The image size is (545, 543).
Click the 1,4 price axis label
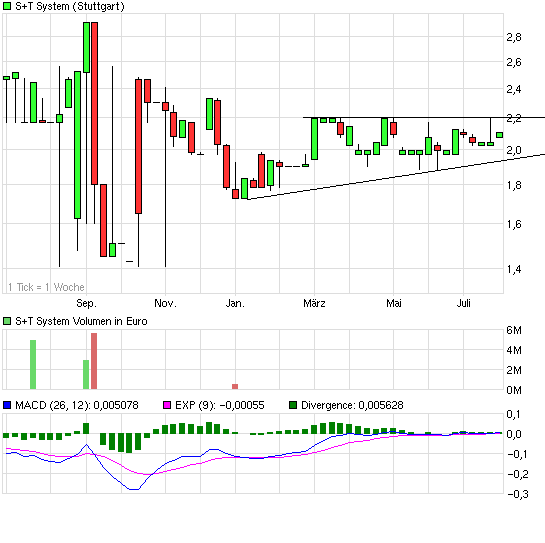point(514,269)
